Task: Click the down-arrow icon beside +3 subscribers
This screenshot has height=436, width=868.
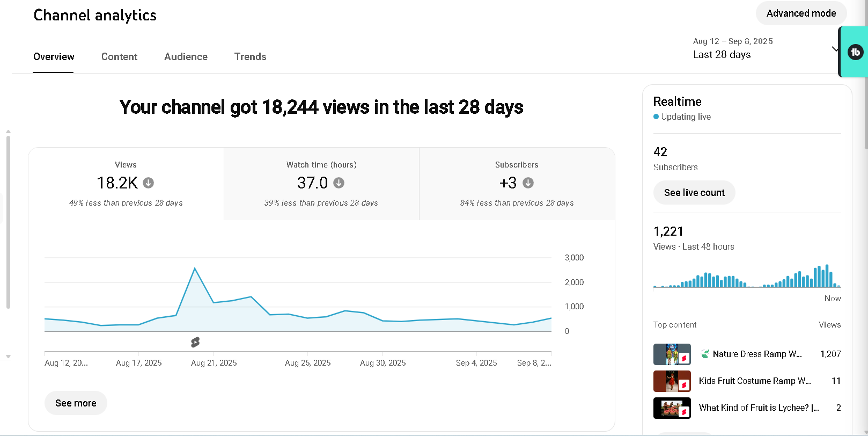Action: pos(528,183)
